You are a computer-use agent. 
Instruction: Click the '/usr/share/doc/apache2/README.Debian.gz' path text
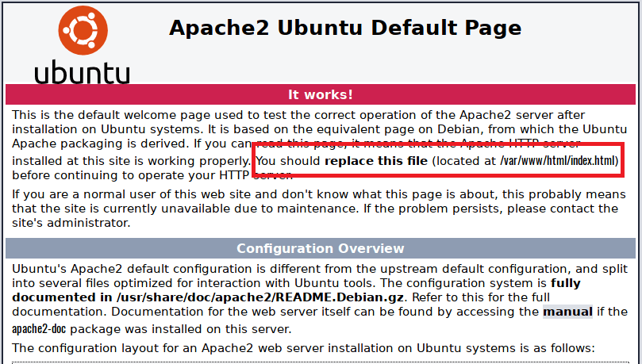pyautogui.click(x=260, y=297)
